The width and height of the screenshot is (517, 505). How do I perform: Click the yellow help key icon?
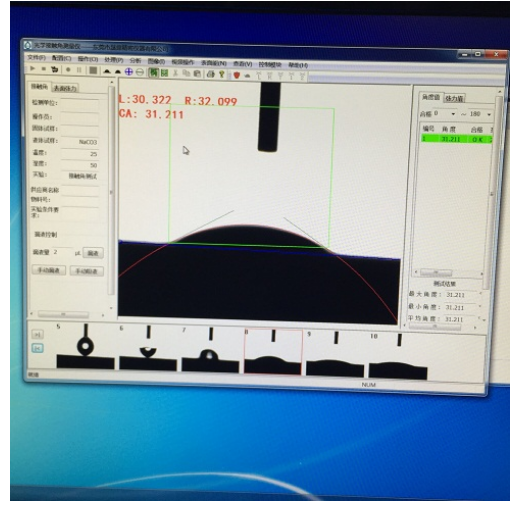221,74
